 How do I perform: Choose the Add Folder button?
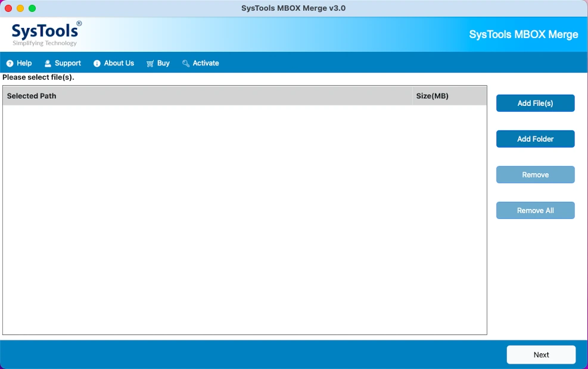point(535,139)
